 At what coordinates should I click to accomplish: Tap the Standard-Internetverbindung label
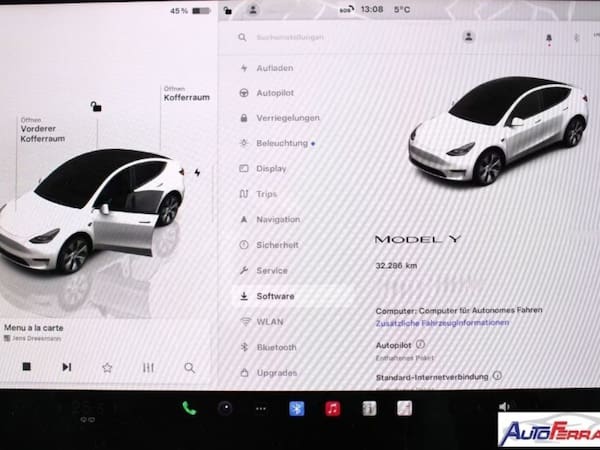click(x=432, y=377)
